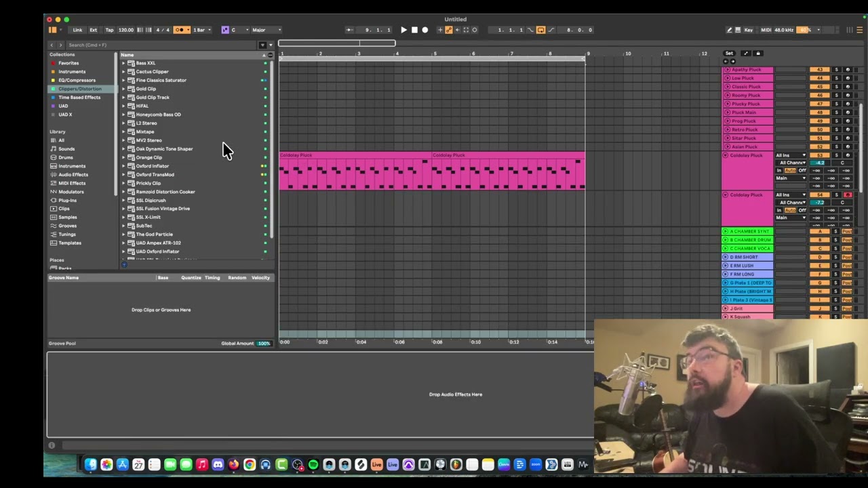Adjust track 53 volume value -4.2
The width and height of the screenshot is (868, 488).
[820, 163]
